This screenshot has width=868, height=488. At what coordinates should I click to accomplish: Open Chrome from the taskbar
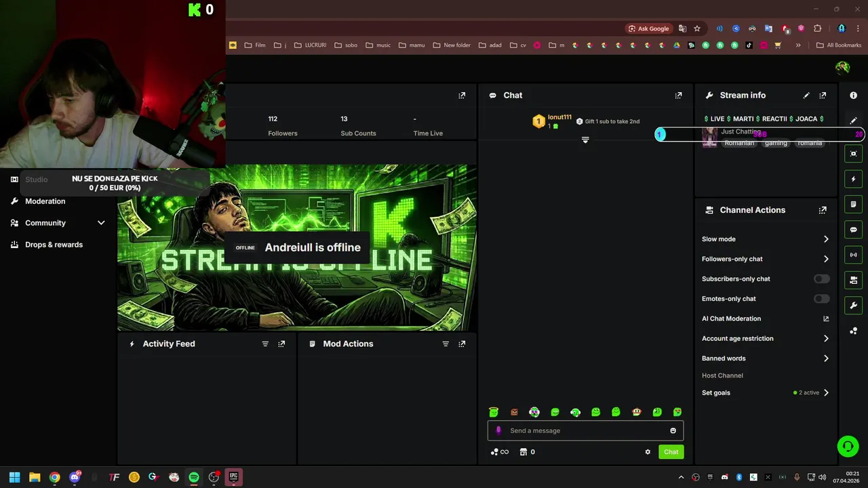[x=54, y=477]
